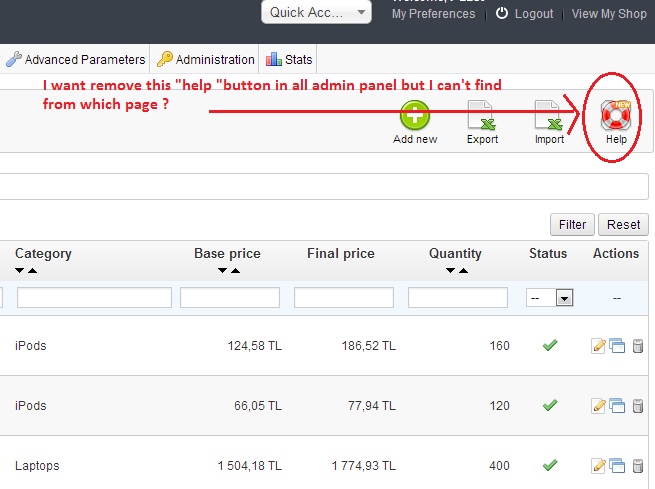The width and height of the screenshot is (655, 489).
Task: Duplicate the 66,05 TL iPods product
Action: point(617,405)
